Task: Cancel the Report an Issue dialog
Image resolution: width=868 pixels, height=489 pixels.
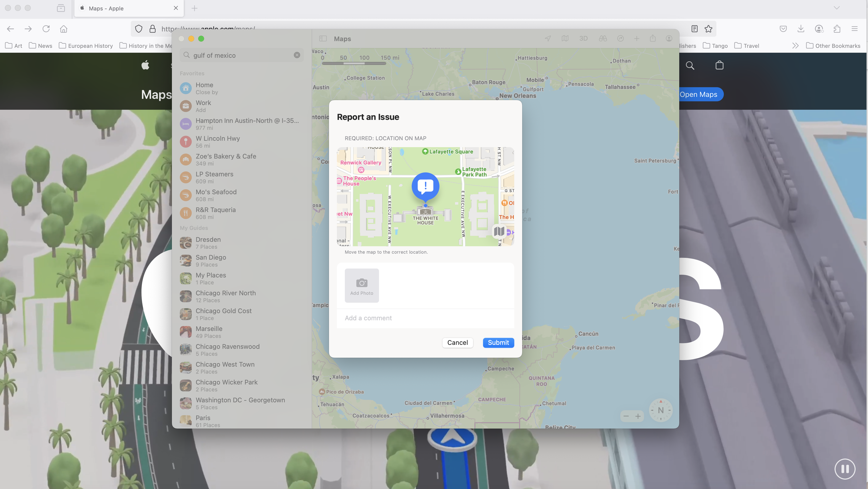Action: [x=457, y=342]
